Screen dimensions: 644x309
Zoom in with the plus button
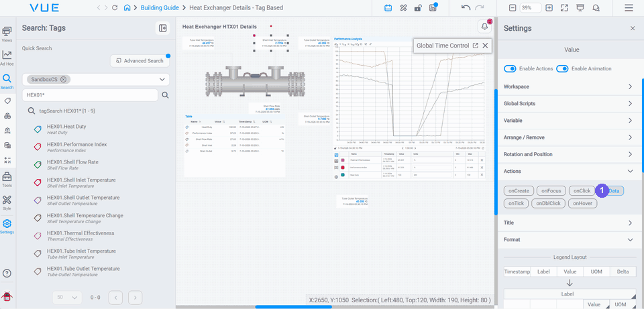[x=549, y=8]
